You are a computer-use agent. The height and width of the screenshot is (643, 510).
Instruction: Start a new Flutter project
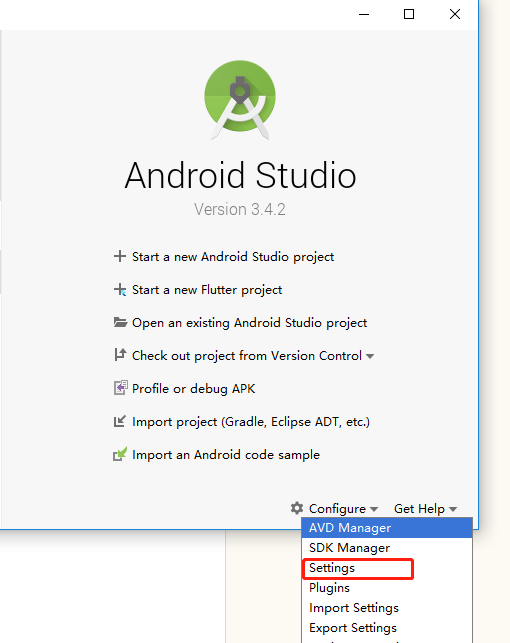pos(207,290)
